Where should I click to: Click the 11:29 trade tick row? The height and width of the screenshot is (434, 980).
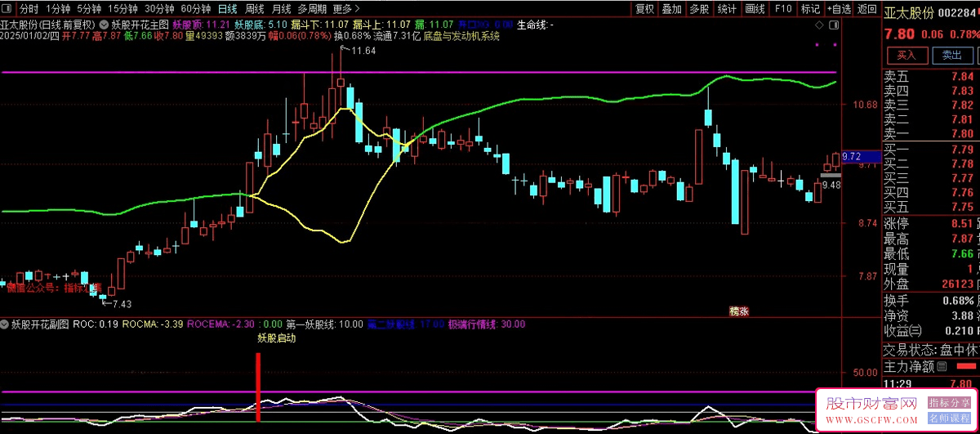(x=931, y=384)
